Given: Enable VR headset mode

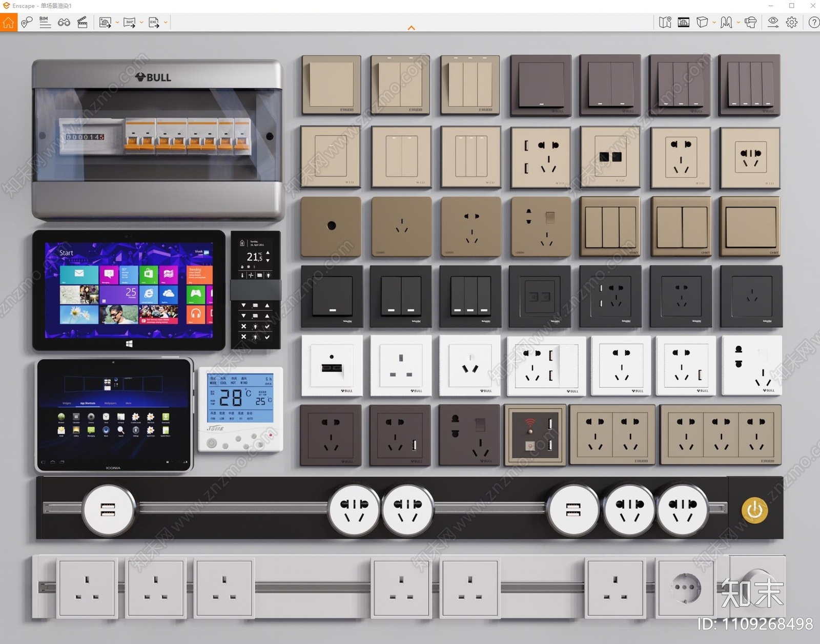Looking at the screenshot, I should [x=751, y=23].
